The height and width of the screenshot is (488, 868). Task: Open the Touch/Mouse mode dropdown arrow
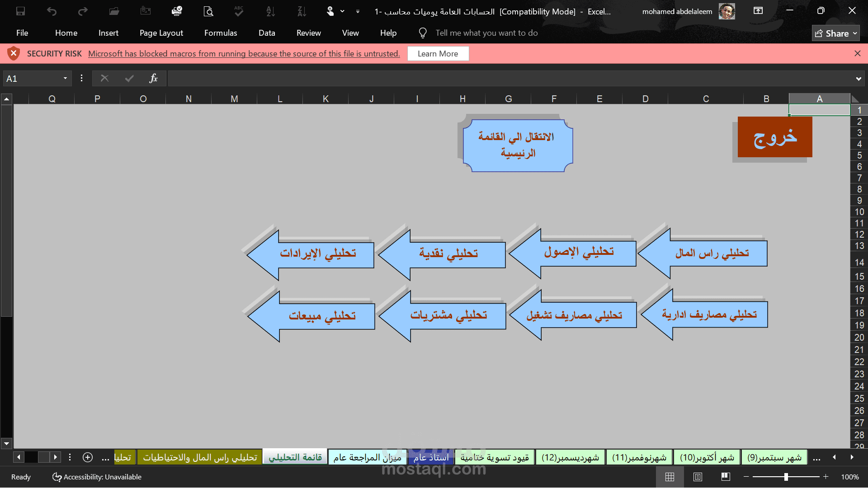click(x=342, y=11)
